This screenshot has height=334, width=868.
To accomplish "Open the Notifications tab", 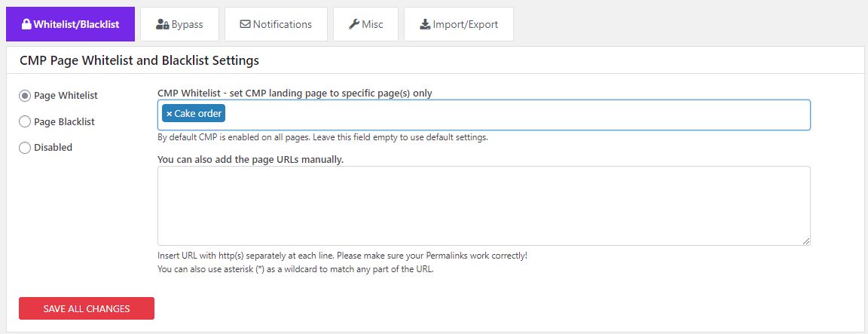I will (x=276, y=24).
